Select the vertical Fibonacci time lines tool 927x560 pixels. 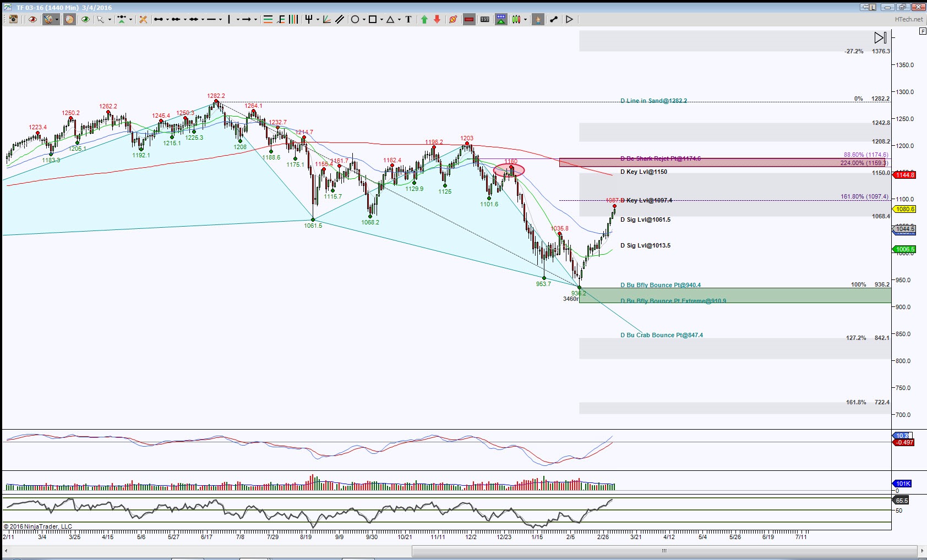point(293,19)
